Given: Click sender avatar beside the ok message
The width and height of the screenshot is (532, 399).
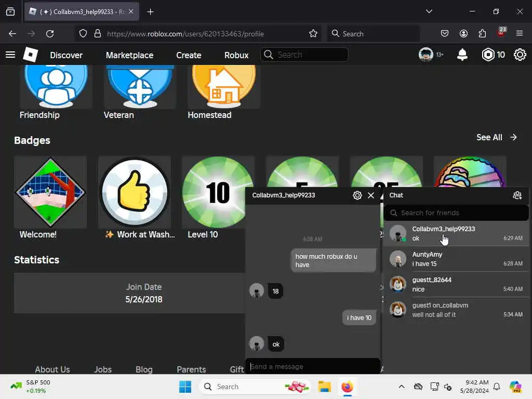Looking at the screenshot, I should [x=257, y=343].
